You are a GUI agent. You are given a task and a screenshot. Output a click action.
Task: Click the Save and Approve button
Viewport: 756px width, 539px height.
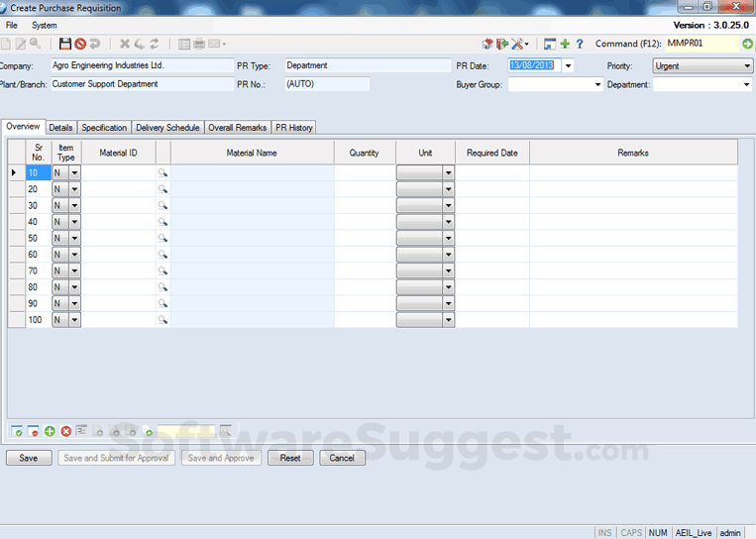[x=221, y=458]
